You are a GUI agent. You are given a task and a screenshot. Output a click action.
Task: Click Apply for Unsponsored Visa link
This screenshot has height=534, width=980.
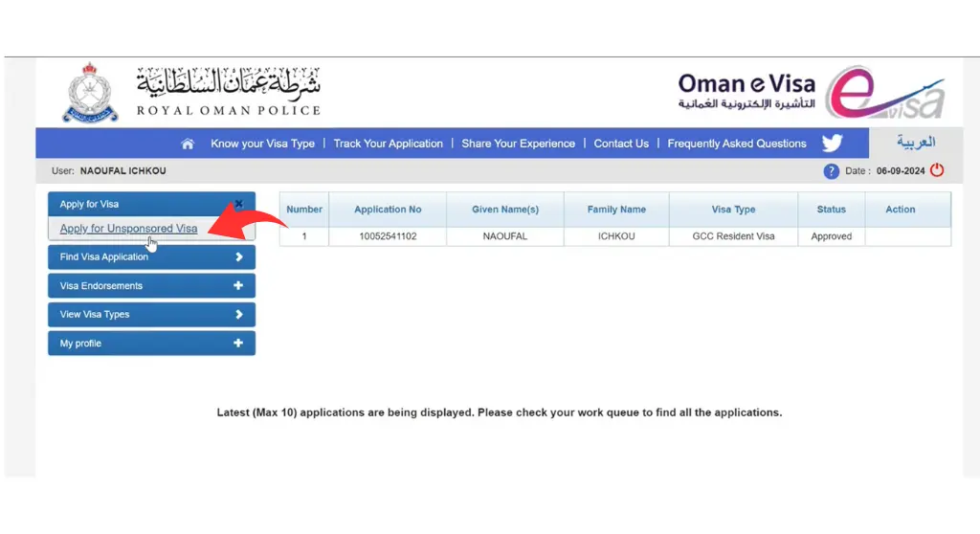click(129, 229)
